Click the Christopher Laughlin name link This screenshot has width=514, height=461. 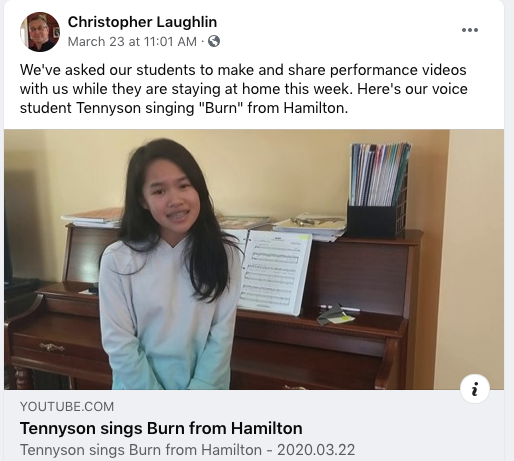(x=142, y=22)
